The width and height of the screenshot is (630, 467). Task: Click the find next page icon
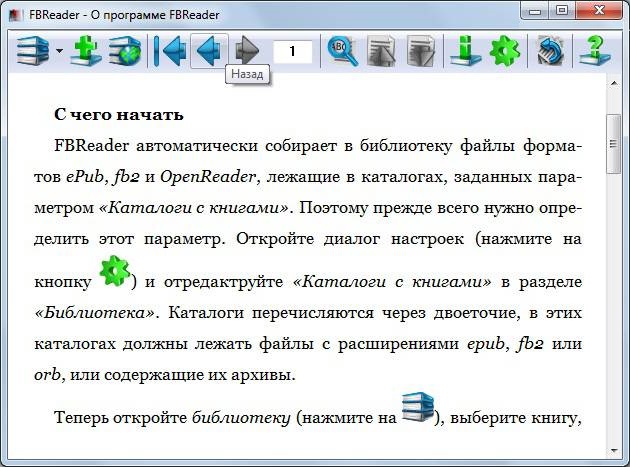pyautogui.click(x=421, y=51)
